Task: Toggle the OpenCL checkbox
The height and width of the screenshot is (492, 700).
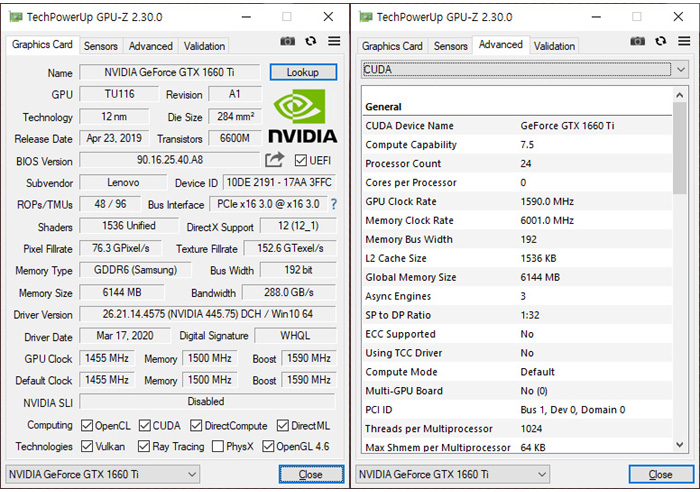Action: (87, 425)
